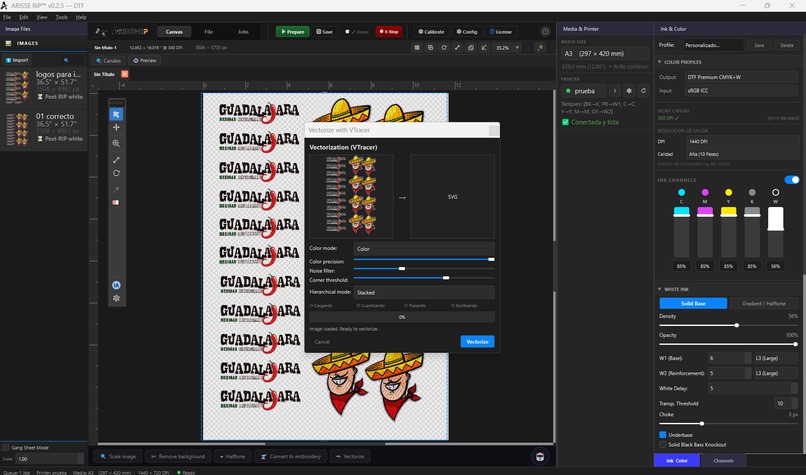Click the power icon at top header right
Viewport: 806px width, 475px height.
(545, 32)
